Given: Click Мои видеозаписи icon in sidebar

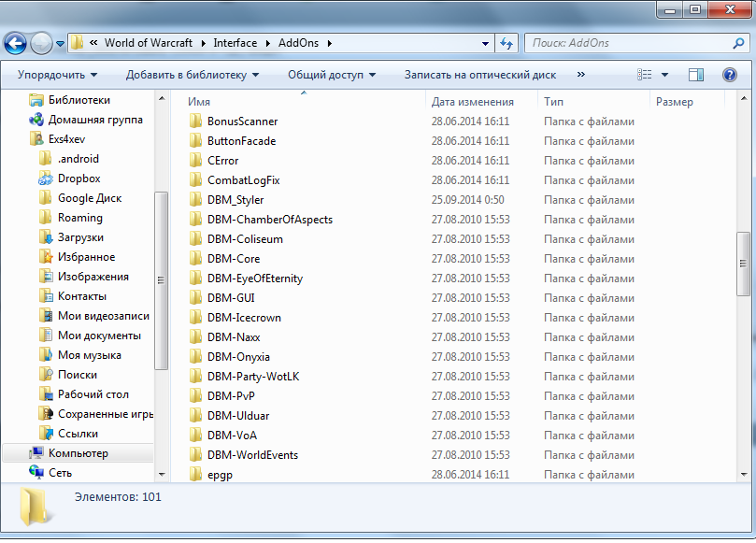Looking at the screenshot, I should pyautogui.click(x=45, y=316).
